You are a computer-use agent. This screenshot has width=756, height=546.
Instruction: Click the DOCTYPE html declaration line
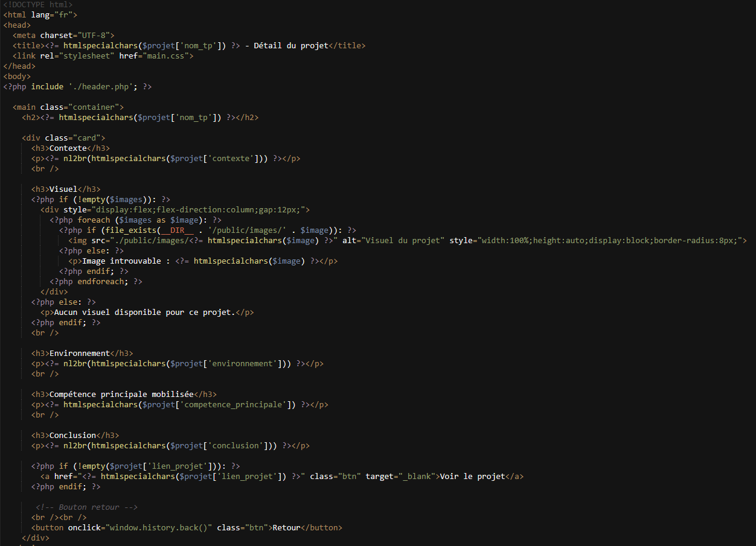point(37,5)
